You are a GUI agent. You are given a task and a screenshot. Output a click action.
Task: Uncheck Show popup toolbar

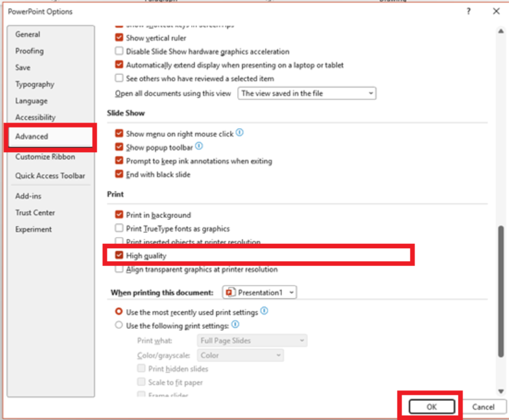pyautogui.click(x=119, y=147)
